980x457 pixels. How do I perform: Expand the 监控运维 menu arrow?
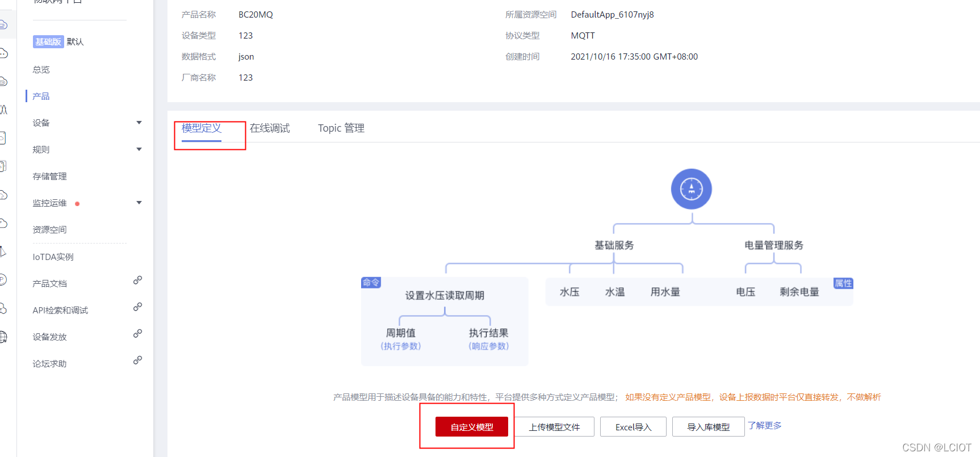coord(139,203)
